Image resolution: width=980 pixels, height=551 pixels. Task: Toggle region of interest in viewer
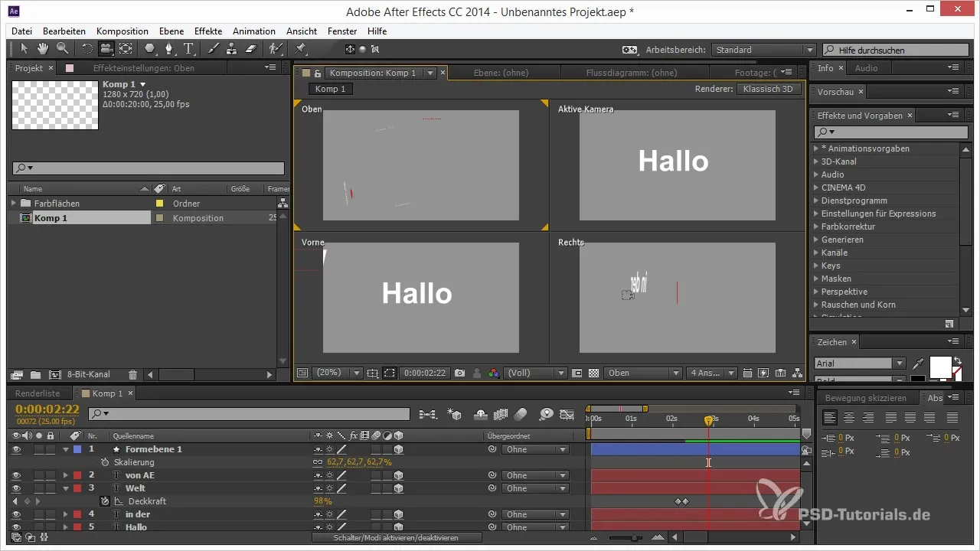[389, 373]
